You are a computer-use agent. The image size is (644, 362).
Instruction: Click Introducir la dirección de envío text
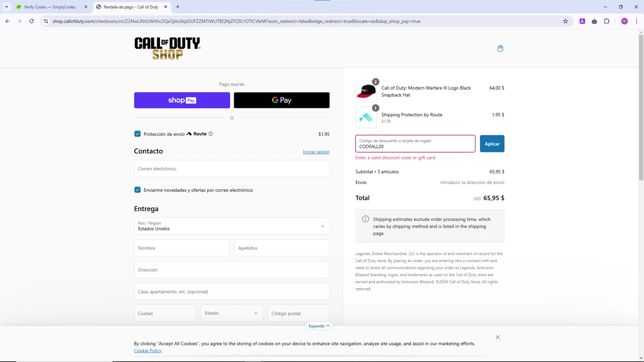point(472,182)
